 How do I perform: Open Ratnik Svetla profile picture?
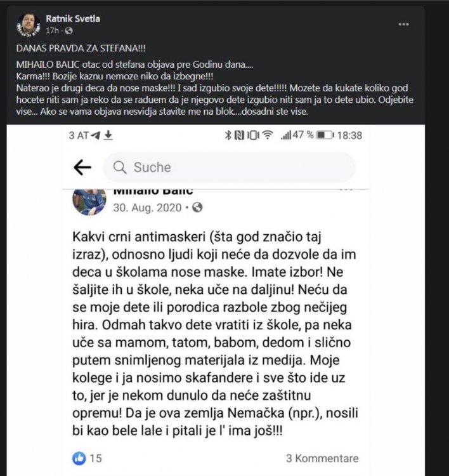pyautogui.click(x=28, y=25)
